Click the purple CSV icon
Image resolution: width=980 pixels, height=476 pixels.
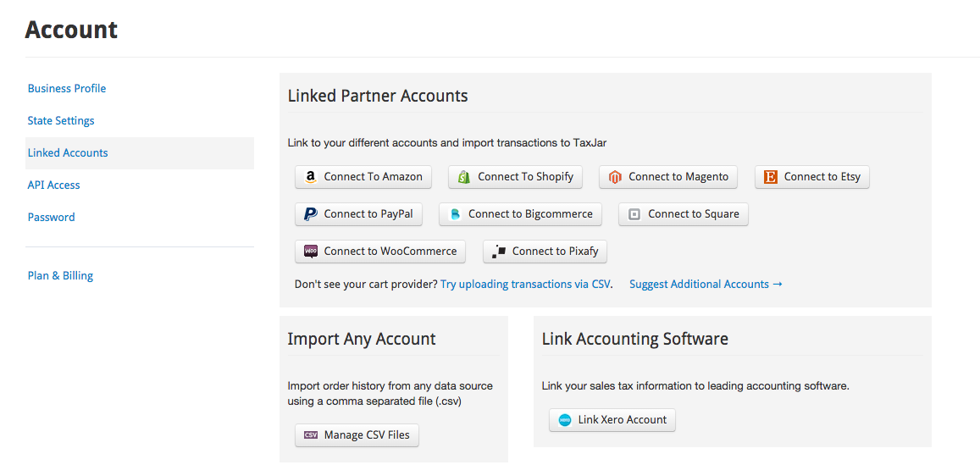point(311,434)
